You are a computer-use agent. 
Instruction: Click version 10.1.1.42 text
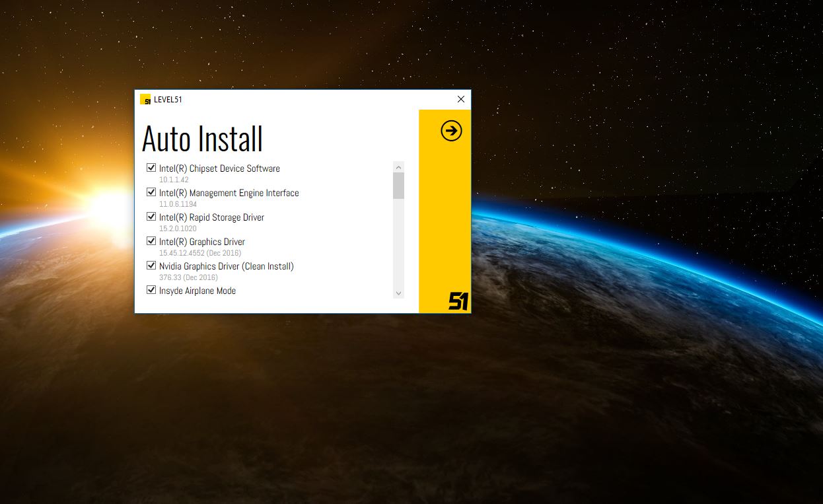pos(174,180)
